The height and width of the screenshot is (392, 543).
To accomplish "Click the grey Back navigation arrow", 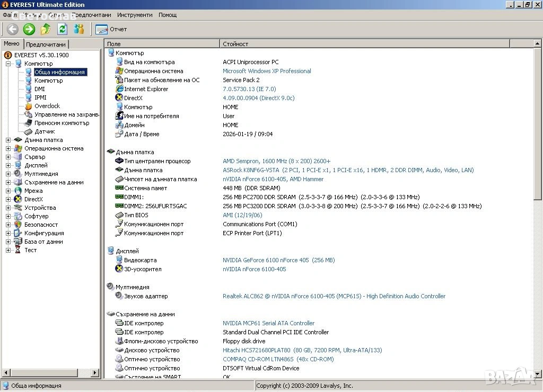I will pyautogui.click(x=12, y=29).
